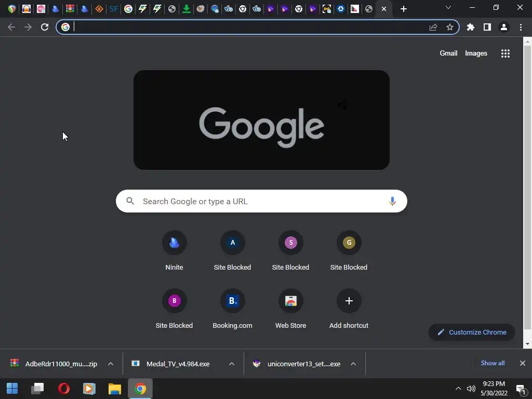The width and height of the screenshot is (532, 399).
Task: Open the SF tab
Action: 114,9
